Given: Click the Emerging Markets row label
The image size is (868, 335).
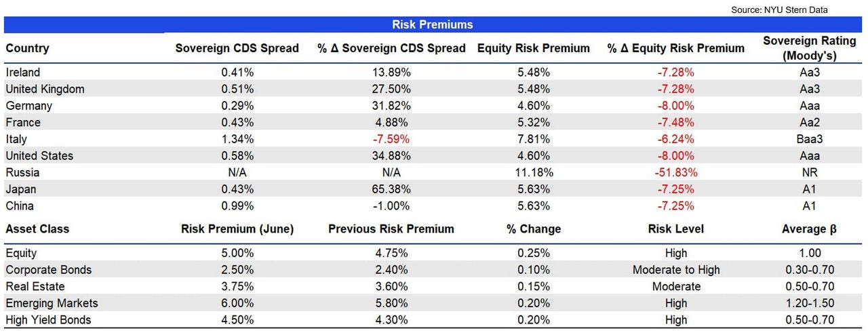Looking at the screenshot, I should (52, 303).
